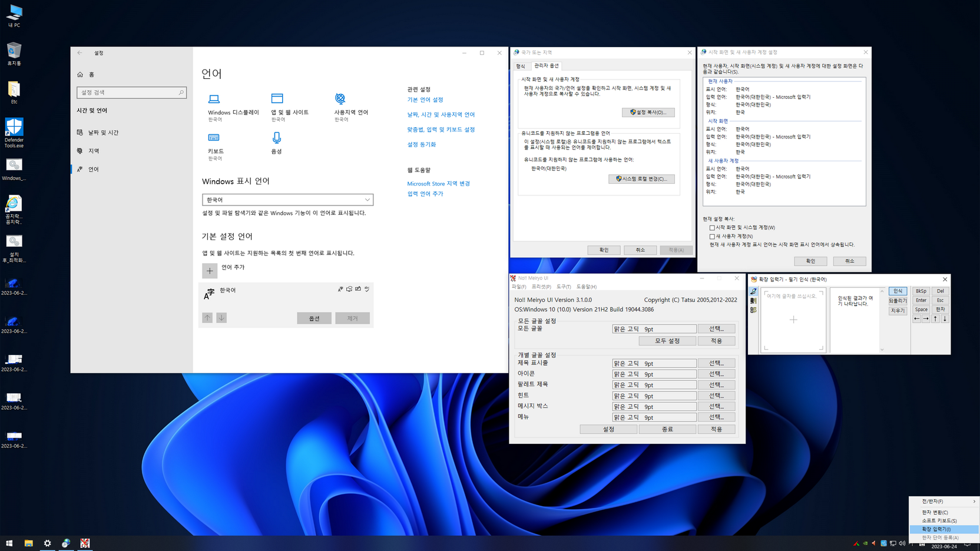
Task: Select 날짜 및 시간 in sidebar
Action: (98, 132)
